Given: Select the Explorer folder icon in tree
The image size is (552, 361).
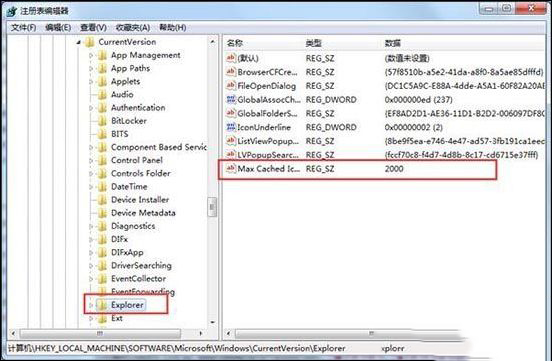Looking at the screenshot, I should pos(102,305).
